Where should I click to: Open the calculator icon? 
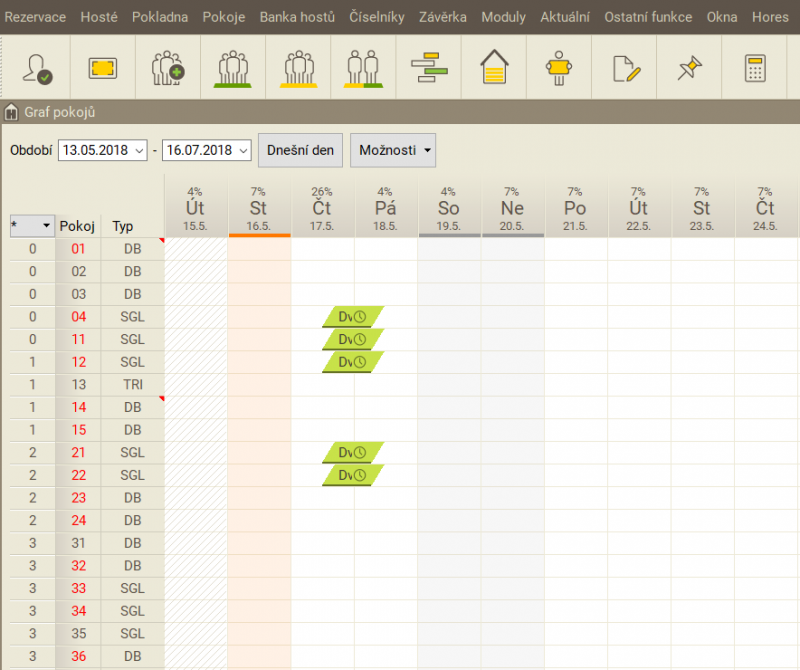[755, 68]
